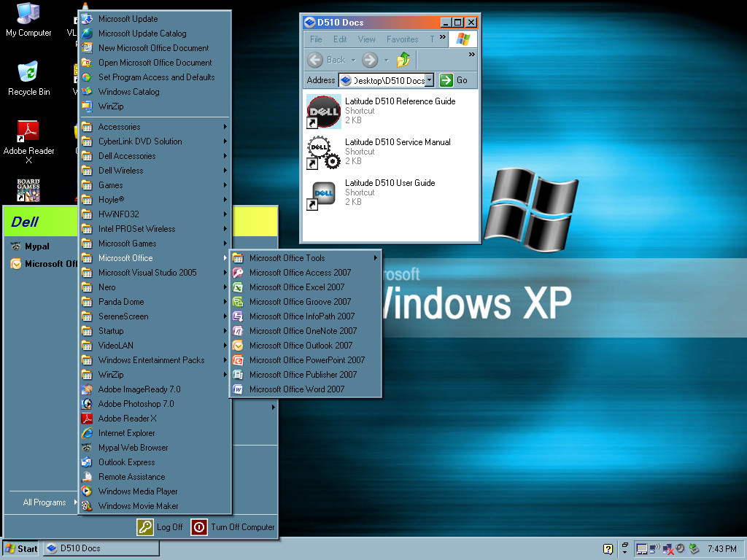Start Remote Assistance
Viewport: 747px width, 560px height.
tap(155, 477)
